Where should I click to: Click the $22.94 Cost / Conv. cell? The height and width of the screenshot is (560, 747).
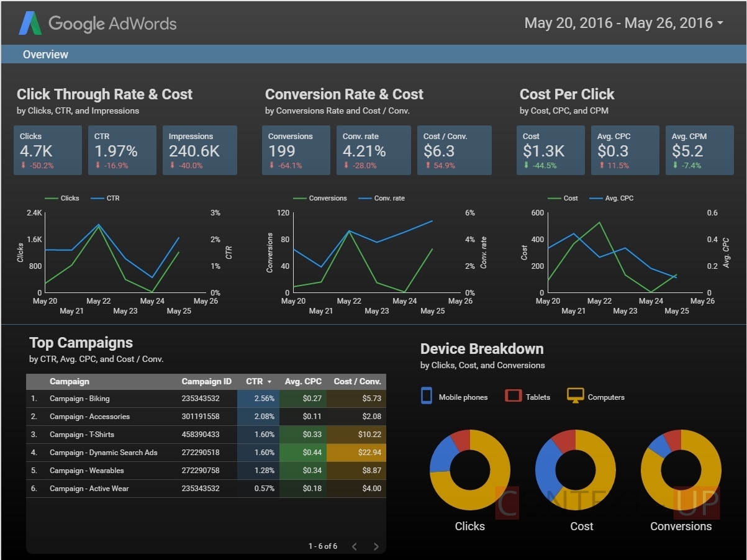point(356,453)
